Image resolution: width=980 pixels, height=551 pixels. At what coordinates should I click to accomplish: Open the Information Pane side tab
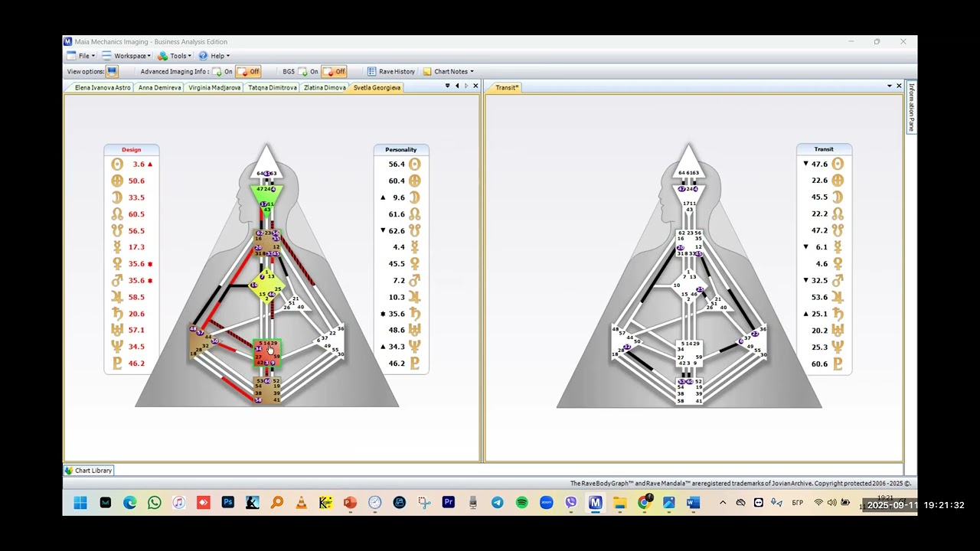coord(911,107)
